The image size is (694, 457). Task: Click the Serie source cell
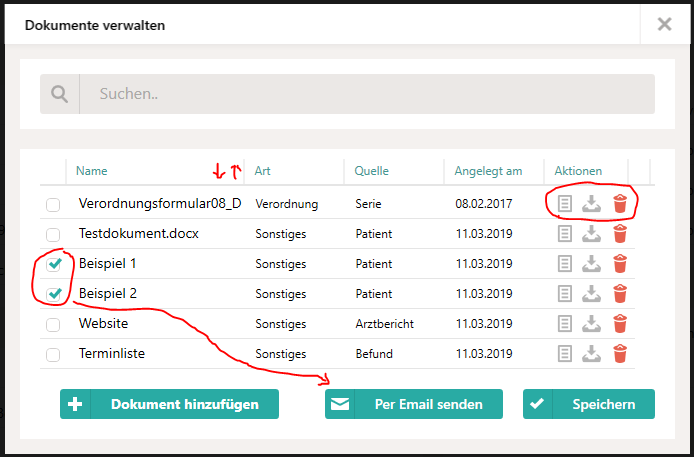[368, 204]
